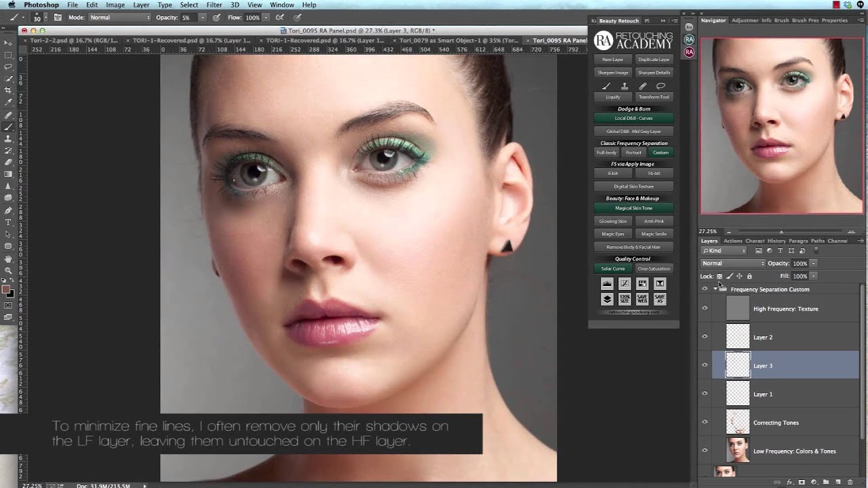Select the Rectangular Marquee tool
868x488 pixels.
point(9,55)
